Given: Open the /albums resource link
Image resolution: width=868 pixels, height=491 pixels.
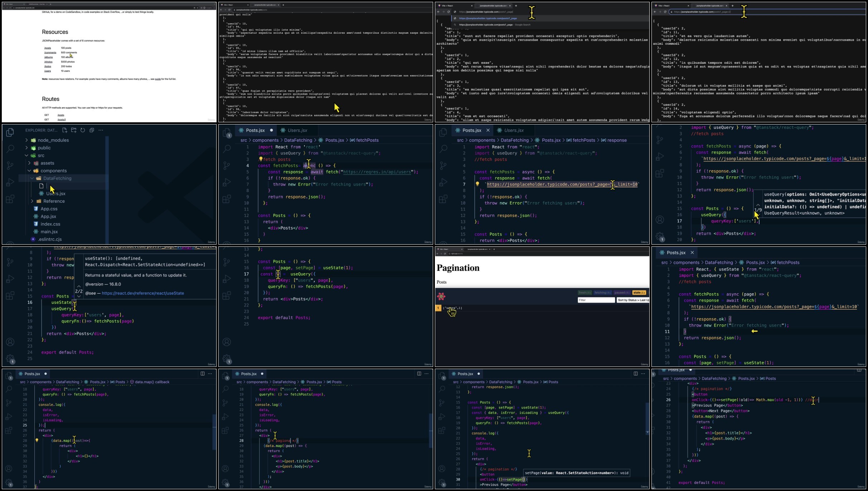Looking at the screenshot, I should [49, 57].
